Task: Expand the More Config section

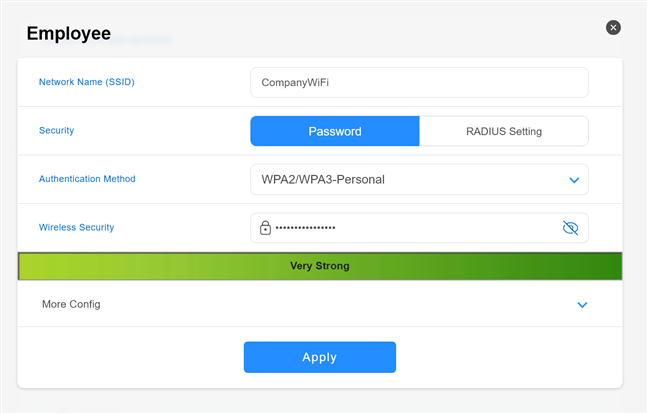Action: [72, 304]
